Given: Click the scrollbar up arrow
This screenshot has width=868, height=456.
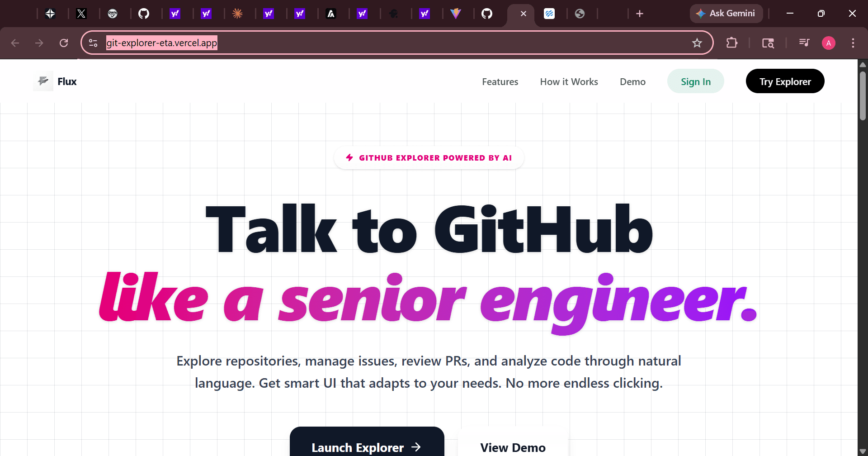Looking at the screenshot, I should coord(863,64).
